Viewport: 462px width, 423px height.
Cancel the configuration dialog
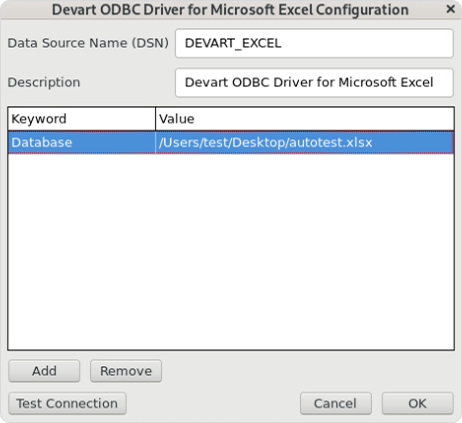point(336,403)
